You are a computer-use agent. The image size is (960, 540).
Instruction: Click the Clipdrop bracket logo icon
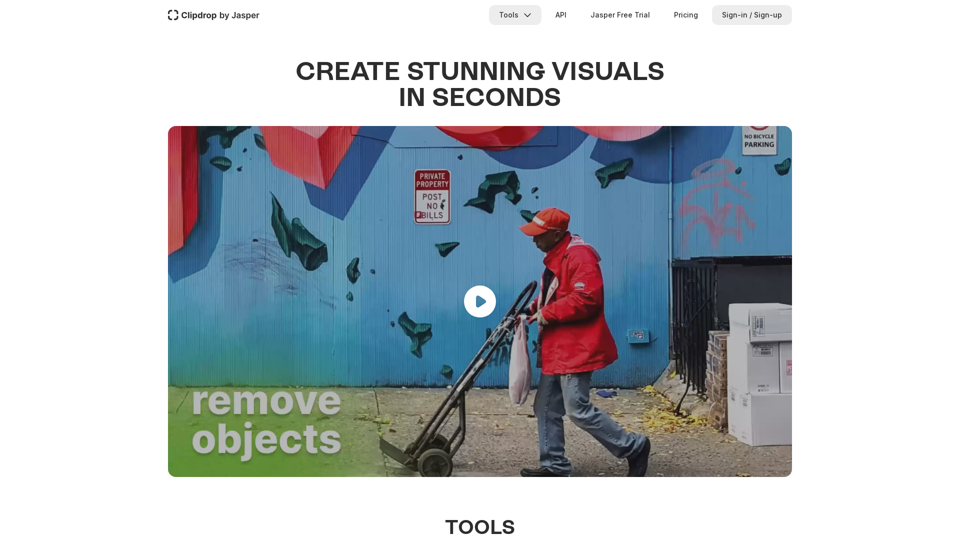click(173, 15)
